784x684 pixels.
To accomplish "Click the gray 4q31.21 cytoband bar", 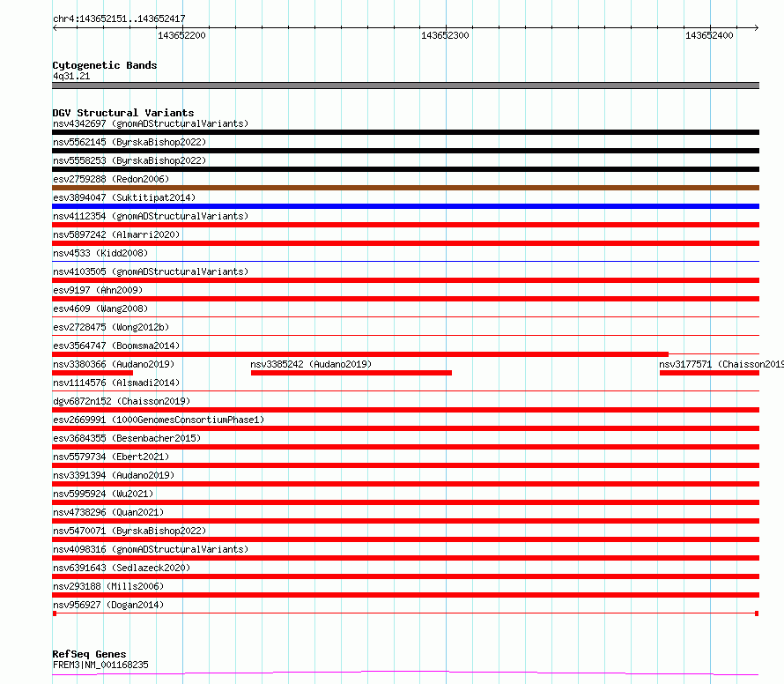I will [405, 85].
